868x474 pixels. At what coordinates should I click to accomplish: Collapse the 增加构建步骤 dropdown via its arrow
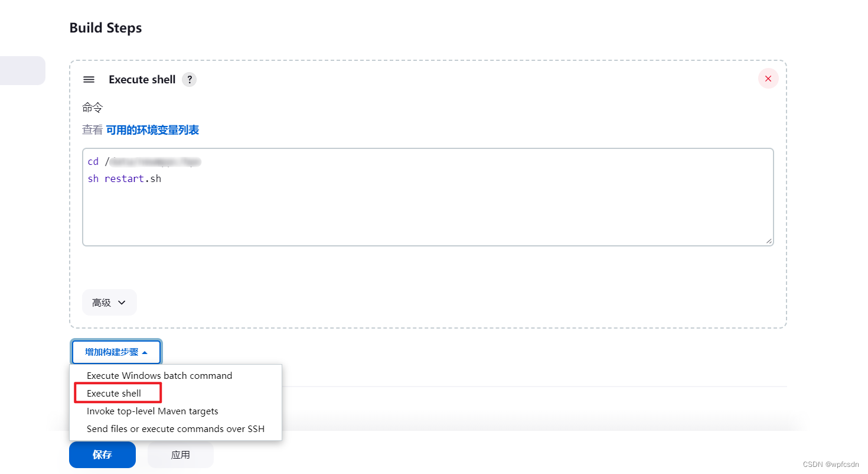tap(145, 352)
